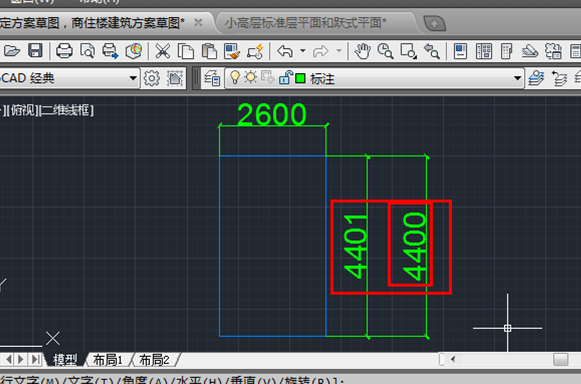Activate the Match Properties brush icon
Image resolution: width=581 pixels, height=384 pixels.
[x=232, y=52]
